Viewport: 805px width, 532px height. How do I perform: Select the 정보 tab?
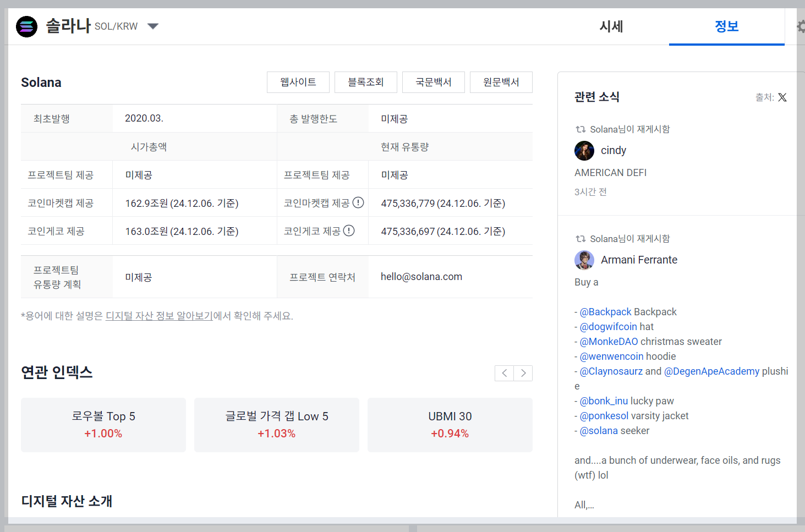click(726, 26)
